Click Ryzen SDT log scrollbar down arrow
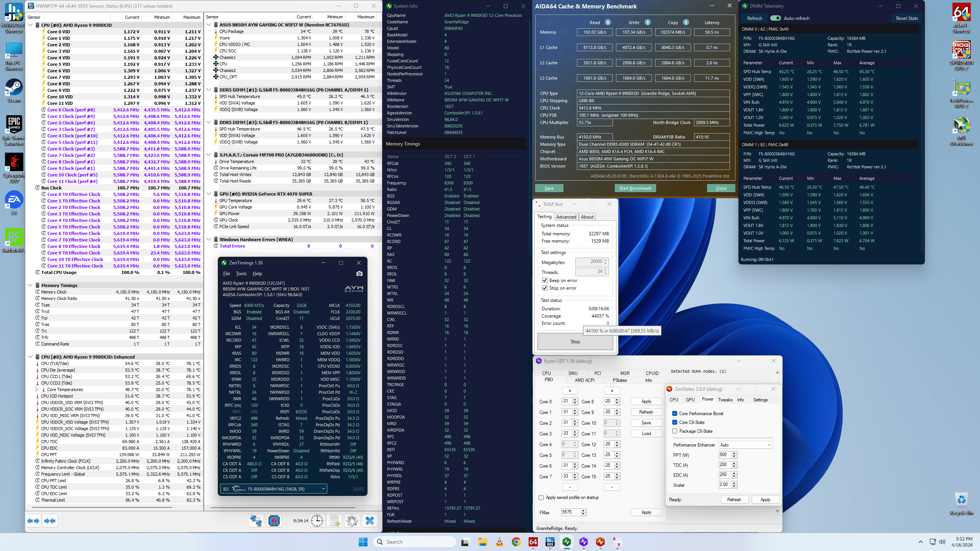 pyautogui.click(x=777, y=511)
